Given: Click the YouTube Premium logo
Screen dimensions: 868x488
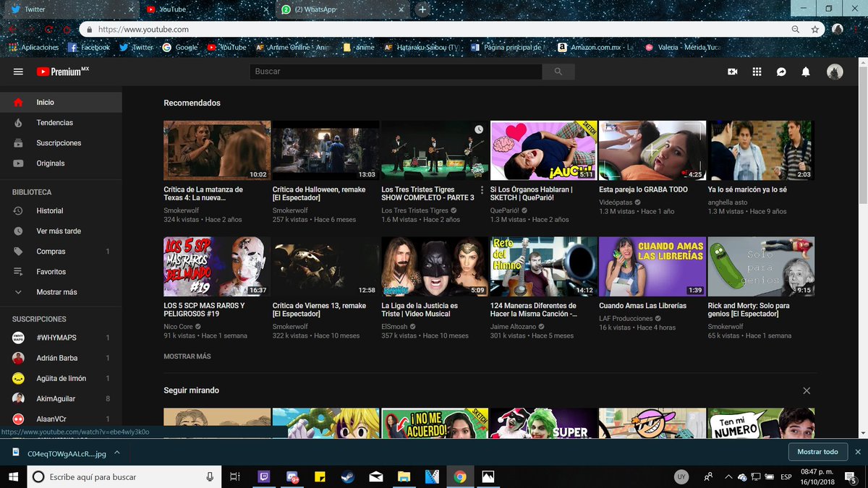Looking at the screenshot, I should [63, 72].
